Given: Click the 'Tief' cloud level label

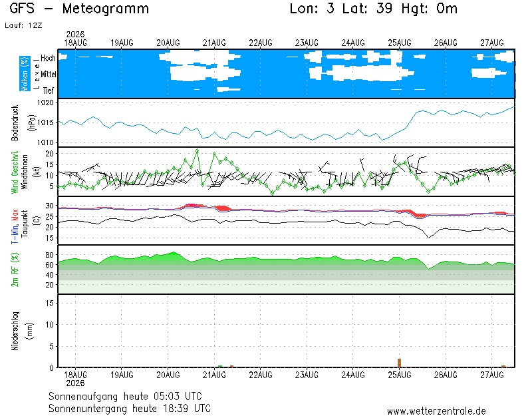Looking at the screenshot, I should (x=48, y=91).
